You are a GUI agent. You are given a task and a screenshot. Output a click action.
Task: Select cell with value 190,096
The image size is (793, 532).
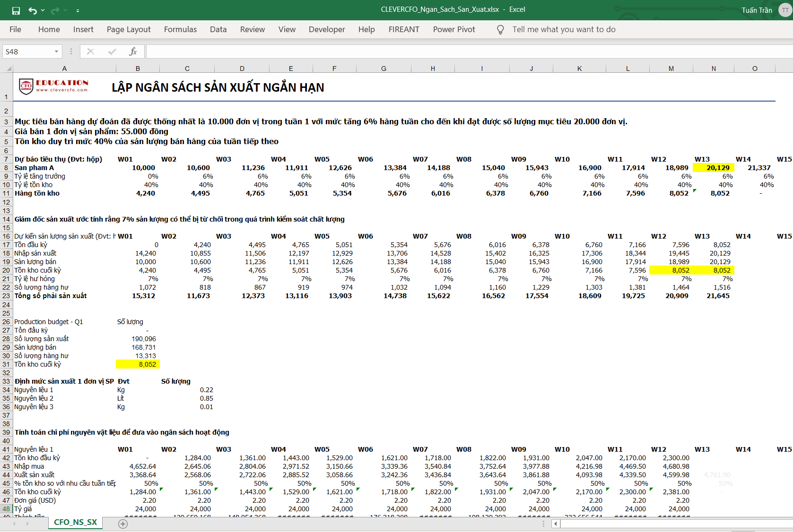pyautogui.click(x=138, y=339)
